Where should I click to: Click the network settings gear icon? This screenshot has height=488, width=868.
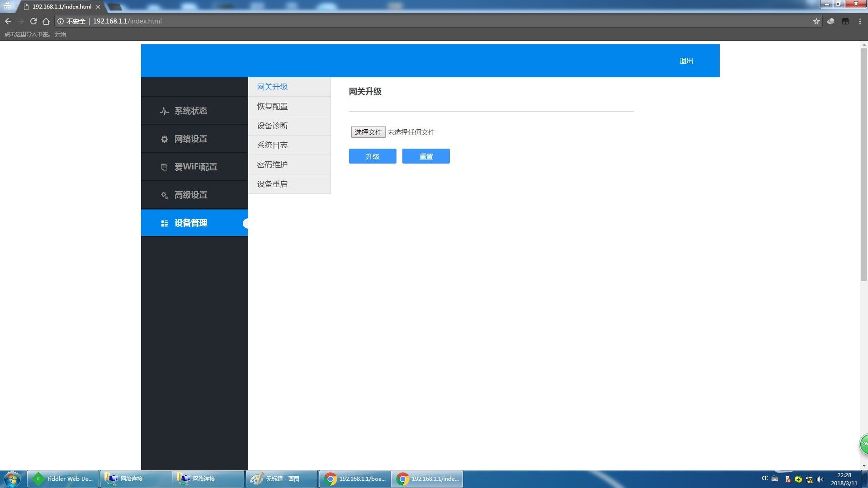tap(165, 139)
